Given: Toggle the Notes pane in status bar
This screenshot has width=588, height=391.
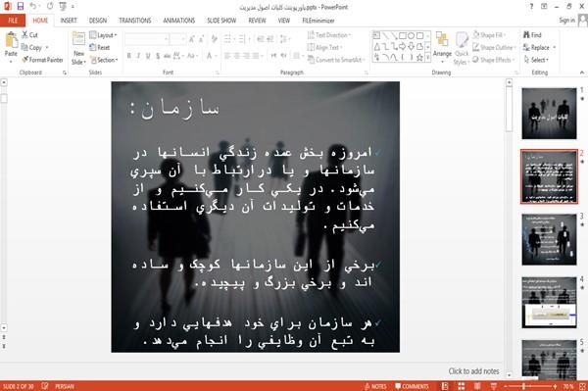Looking at the screenshot, I should (375, 386).
